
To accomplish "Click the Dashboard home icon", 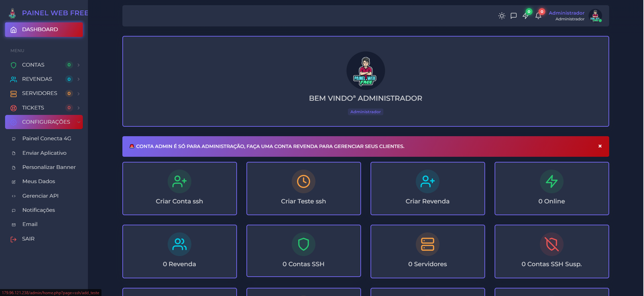I will pyautogui.click(x=14, y=30).
